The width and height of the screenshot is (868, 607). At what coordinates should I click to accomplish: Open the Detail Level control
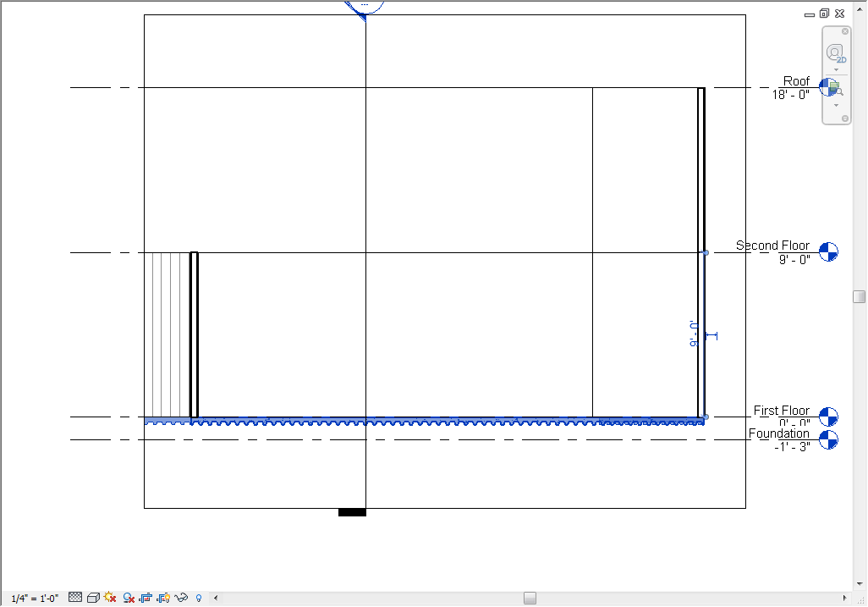(x=75, y=597)
